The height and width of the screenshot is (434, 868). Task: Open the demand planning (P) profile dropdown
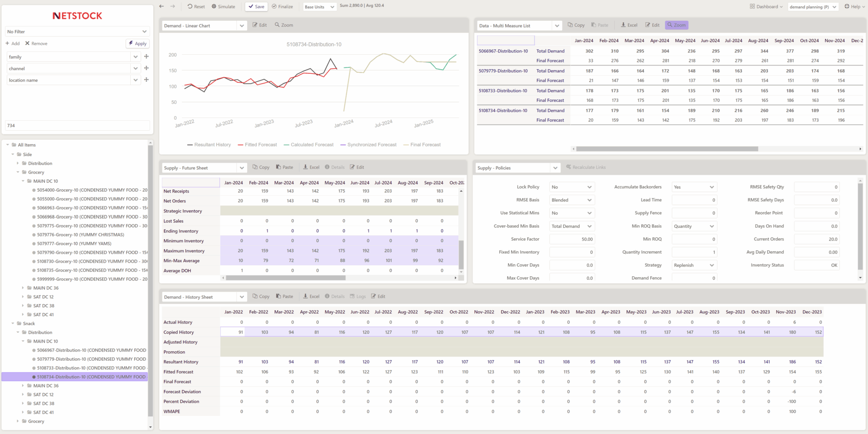point(813,7)
